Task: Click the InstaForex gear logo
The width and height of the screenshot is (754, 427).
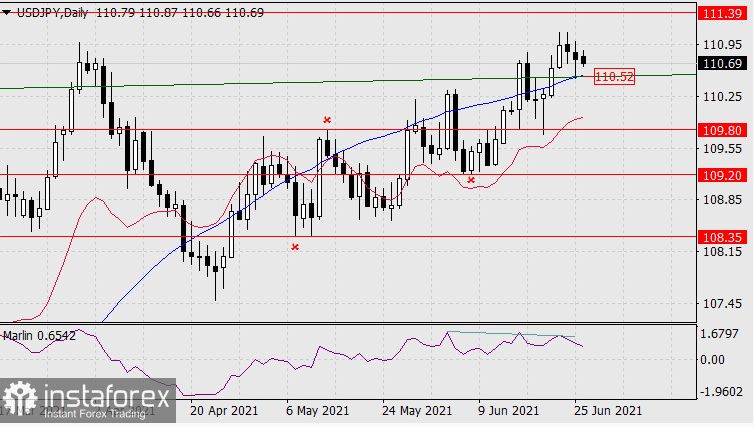Action: 20,399
